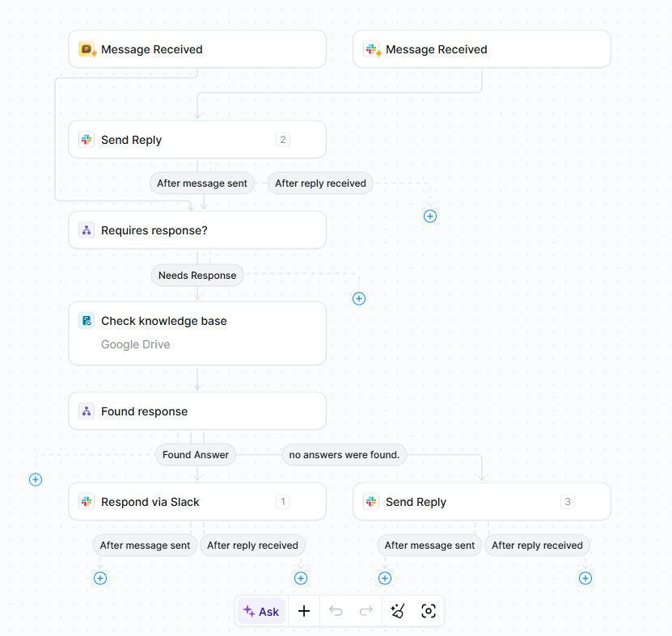
Task: Click the plus add-node button in bottom toolbar
Action: pos(304,611)
